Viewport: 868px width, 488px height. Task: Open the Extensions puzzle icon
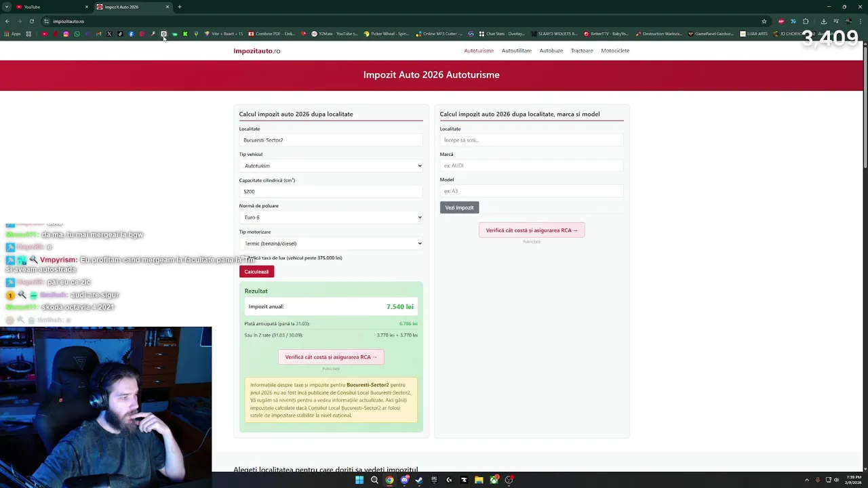tap(806, 21)
